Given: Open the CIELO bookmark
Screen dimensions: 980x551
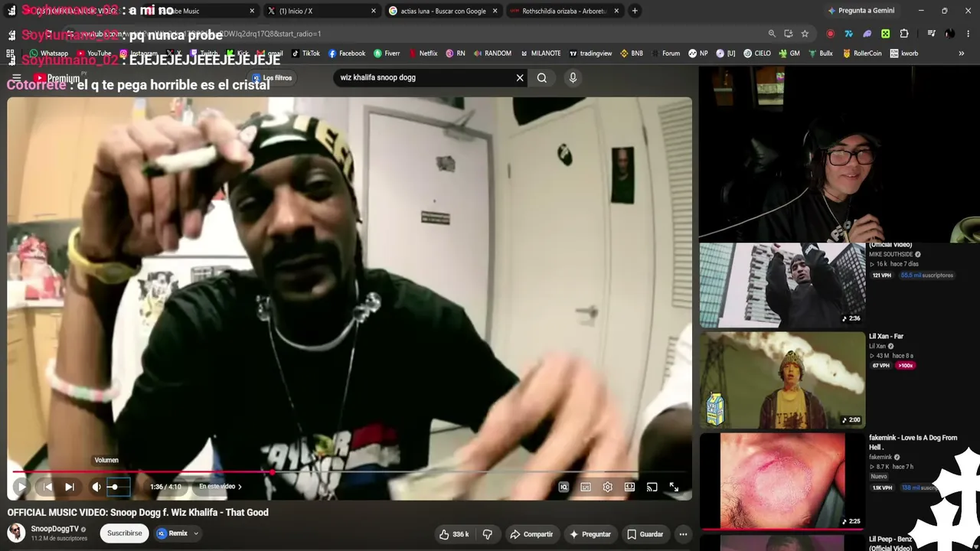Looking at the screenshot, I should point(757,54).
